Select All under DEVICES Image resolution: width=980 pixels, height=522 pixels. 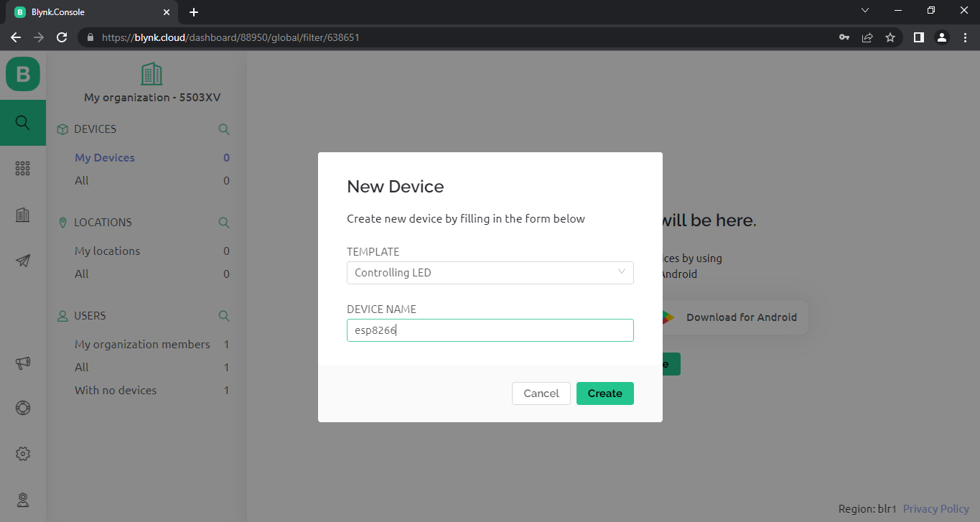(82, 181)
